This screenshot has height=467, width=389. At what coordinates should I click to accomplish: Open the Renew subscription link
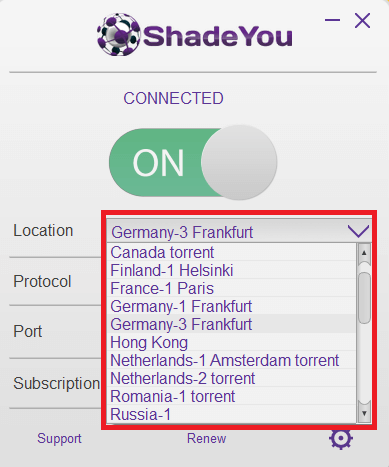point(206,438)
